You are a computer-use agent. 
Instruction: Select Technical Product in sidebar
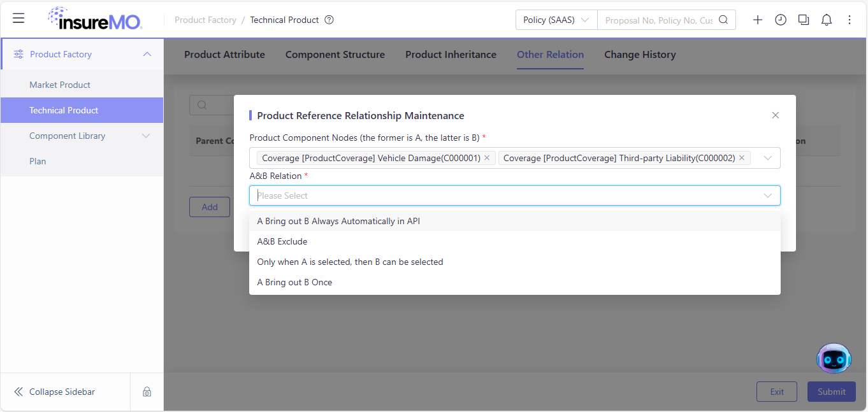(x=82, y=110)
